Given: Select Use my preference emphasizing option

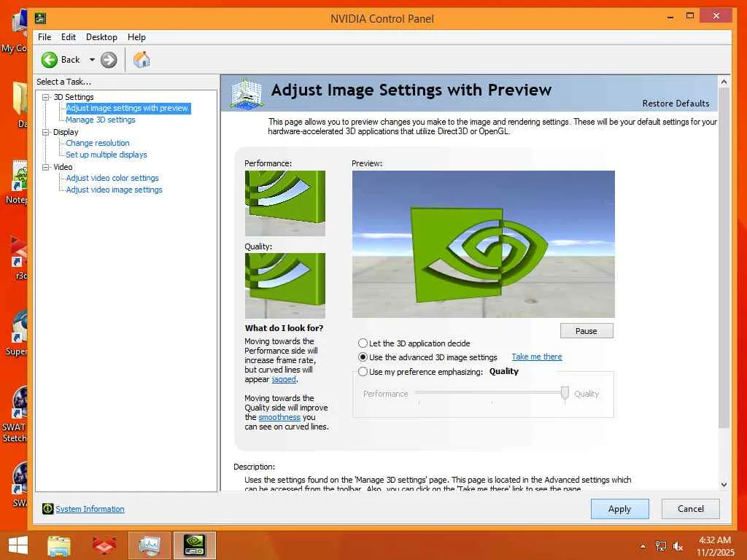Looking at the screenshot, I should (x=363, y=371).
